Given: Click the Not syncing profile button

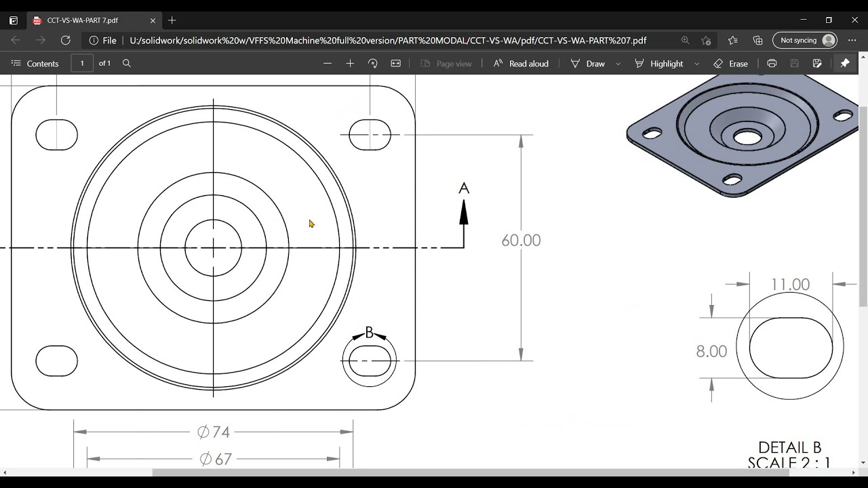Looking at the screenshot, I should point(805,41).
